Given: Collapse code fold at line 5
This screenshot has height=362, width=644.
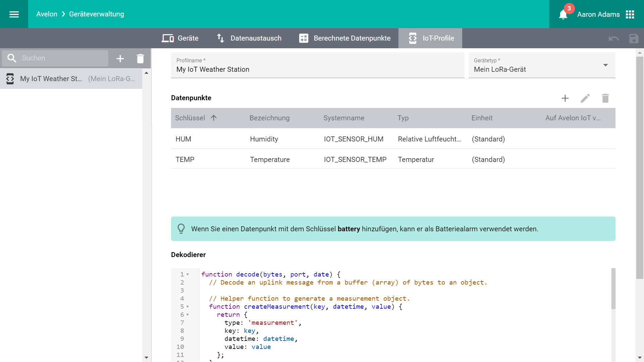Looking at the screenshot, I should click(187, 307).
